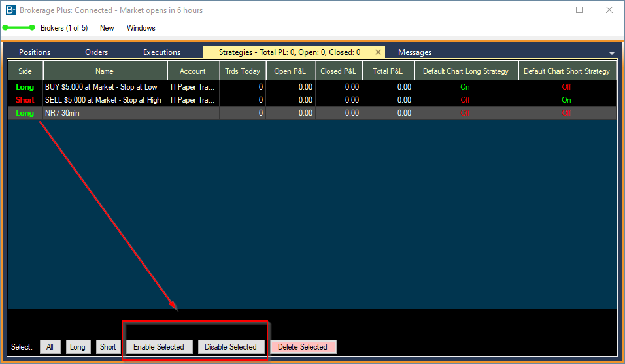Switch to the Executions tab
Viewport: 625px width, 364px height.
pos(162,52)
